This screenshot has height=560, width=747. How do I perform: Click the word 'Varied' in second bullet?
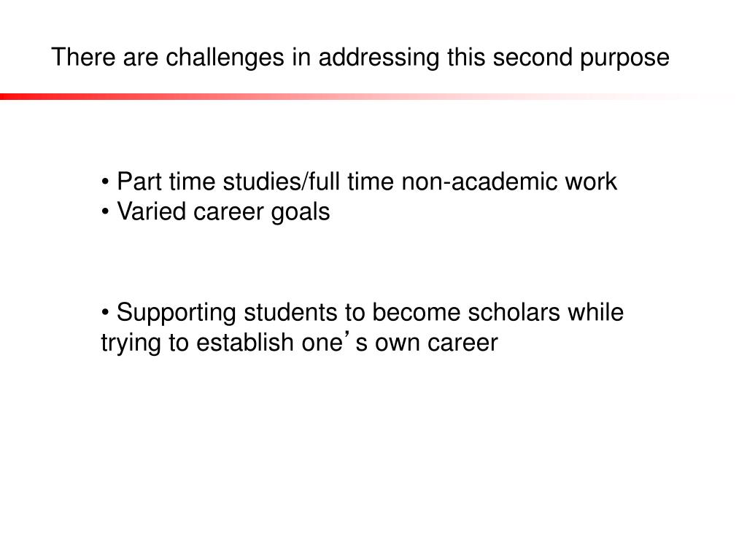[151, 211]
